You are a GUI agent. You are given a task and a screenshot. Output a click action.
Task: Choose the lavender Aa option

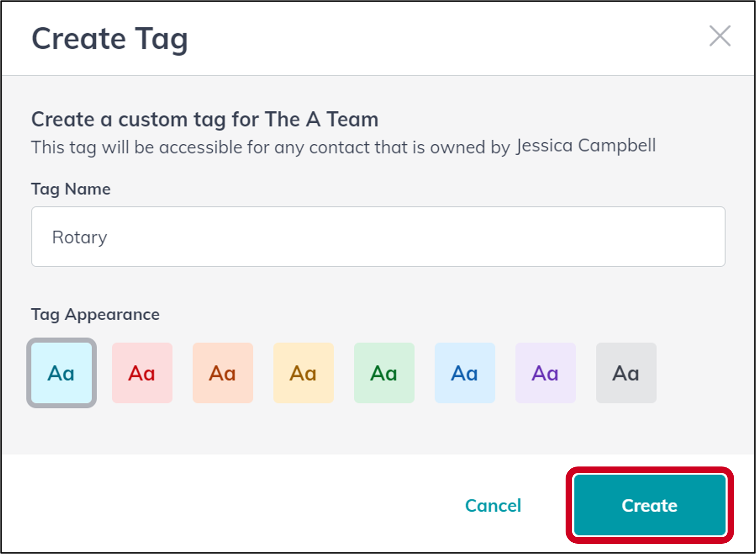click(x=545, y=372)
